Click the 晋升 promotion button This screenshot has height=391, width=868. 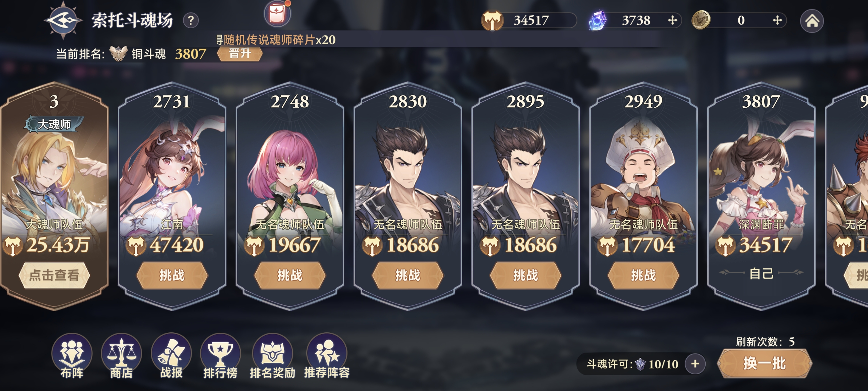240,53
